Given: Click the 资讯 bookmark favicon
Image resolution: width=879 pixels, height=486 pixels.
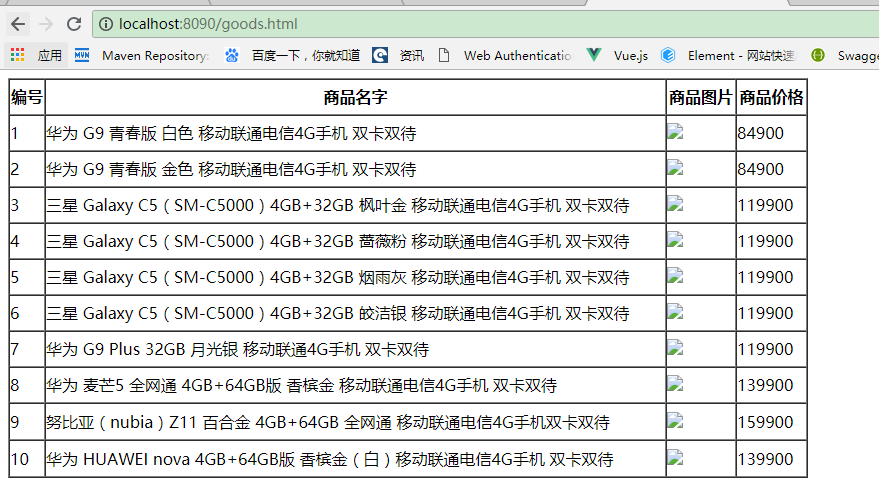Looking at the screenshot, I should [380, 55].
